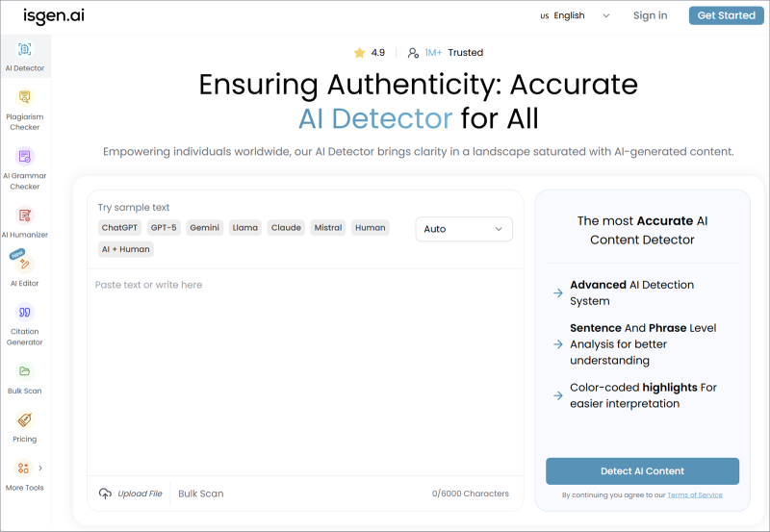Open the AI Detector sidebar icon
The width and height of the screenshot is (770, 532).
pos(25,49)
